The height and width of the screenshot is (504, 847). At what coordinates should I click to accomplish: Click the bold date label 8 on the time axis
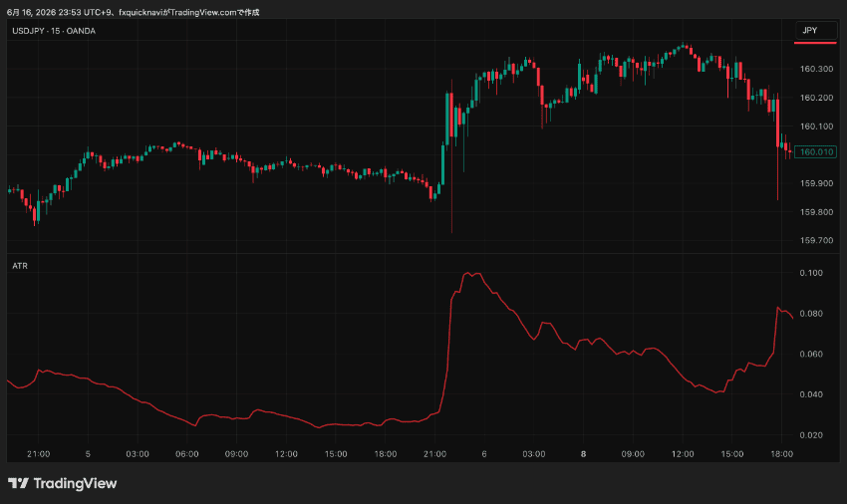(x=583, y=454)
